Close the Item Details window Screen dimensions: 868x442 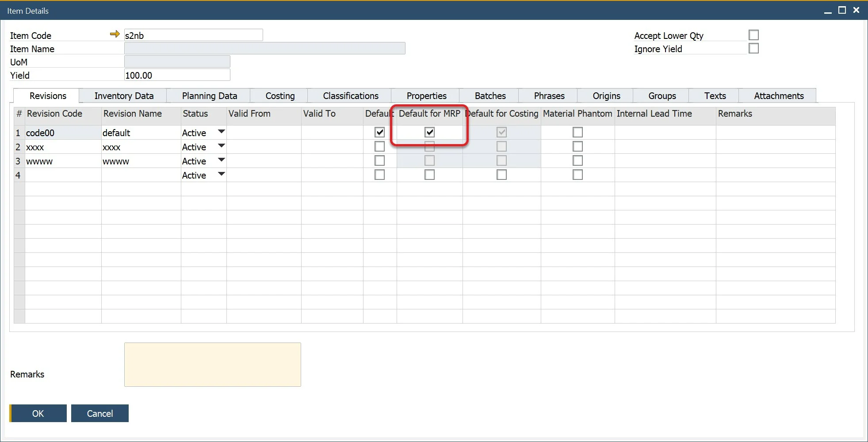tap(857, 10)
